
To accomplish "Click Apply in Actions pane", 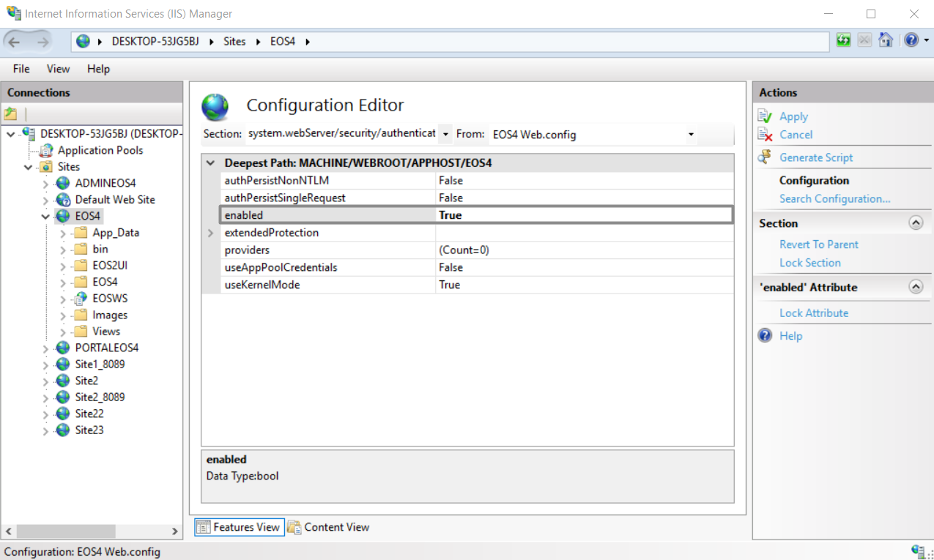I will [x=793, y=116].
